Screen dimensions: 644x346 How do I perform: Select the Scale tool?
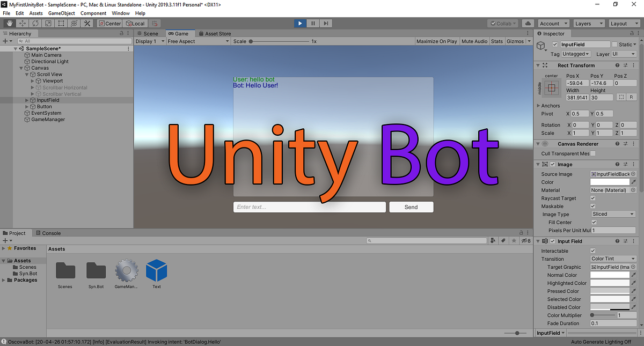(x=48, y=23)
